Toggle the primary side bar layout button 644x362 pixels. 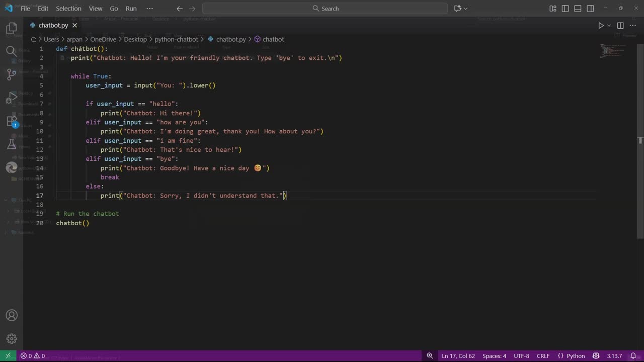pos(566,9)
